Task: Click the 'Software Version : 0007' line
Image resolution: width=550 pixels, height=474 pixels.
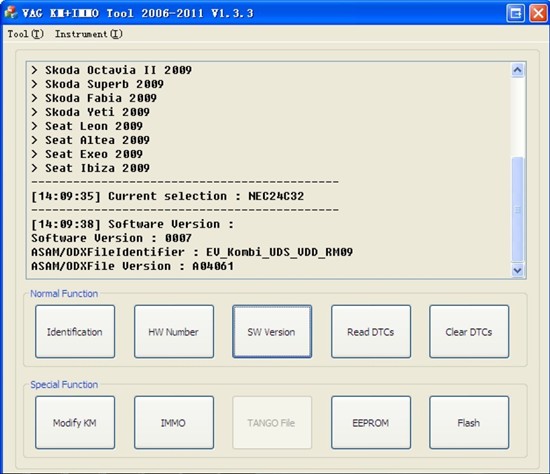Action: [x=112, y=238]
